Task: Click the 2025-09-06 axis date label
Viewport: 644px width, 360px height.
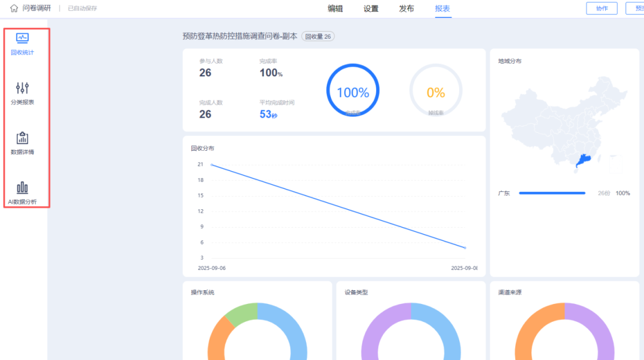Action: [x=212, y=268]
